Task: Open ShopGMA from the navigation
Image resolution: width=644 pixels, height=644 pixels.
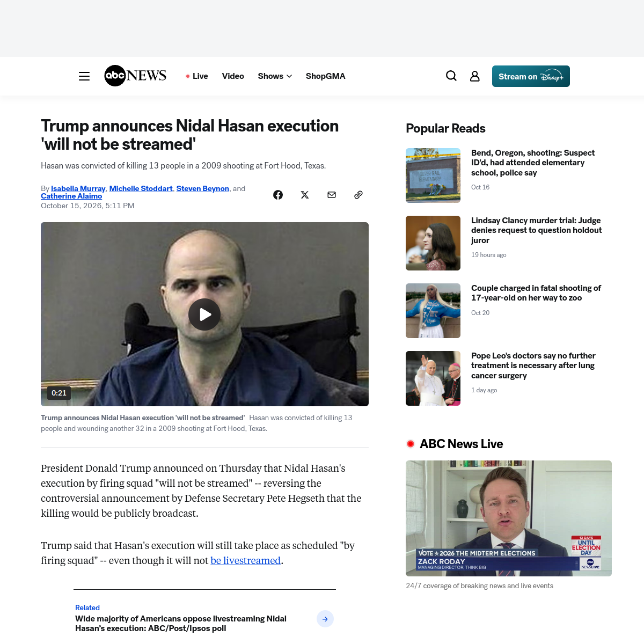Action: pos(326,76)
